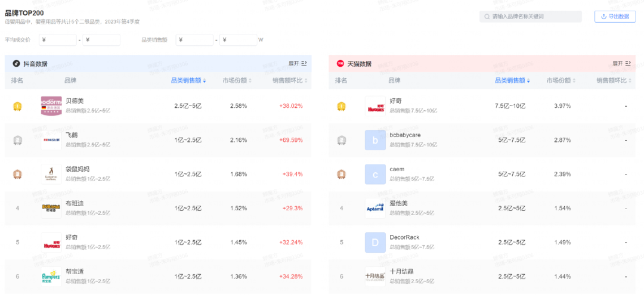644x295 pixels.
Task: Open the 布班迪 brand logo
Action: [51, 208]
